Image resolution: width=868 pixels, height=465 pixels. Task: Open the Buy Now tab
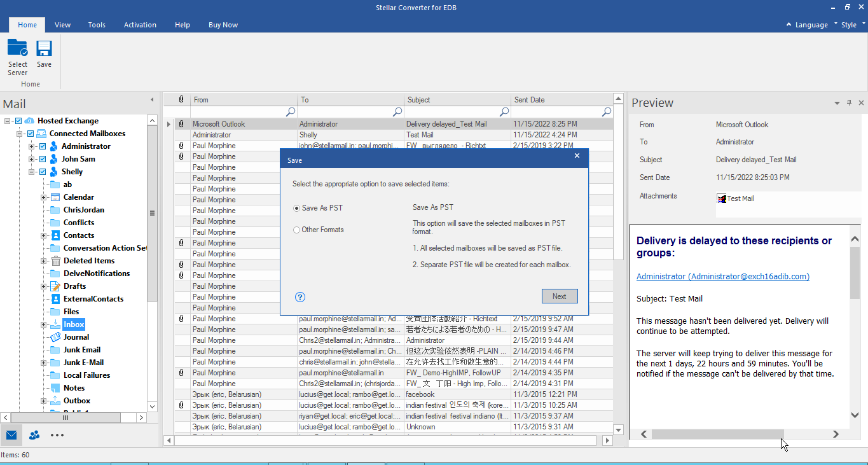point(223,25)
